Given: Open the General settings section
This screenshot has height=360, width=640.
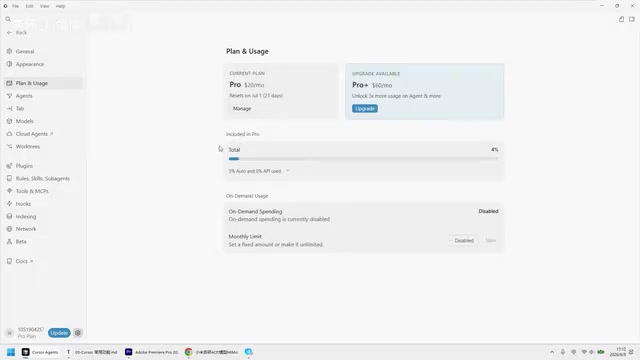Looking at the screenshot, I should [25, 51].
